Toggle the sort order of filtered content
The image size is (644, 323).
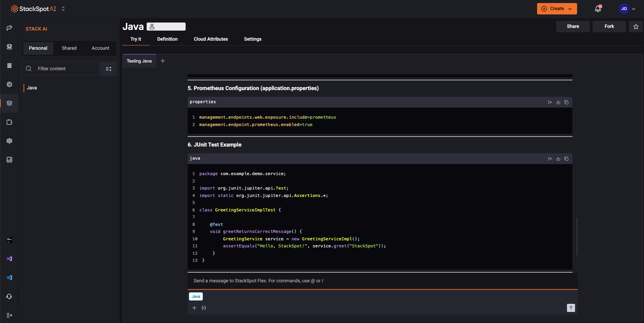point(109,69)
